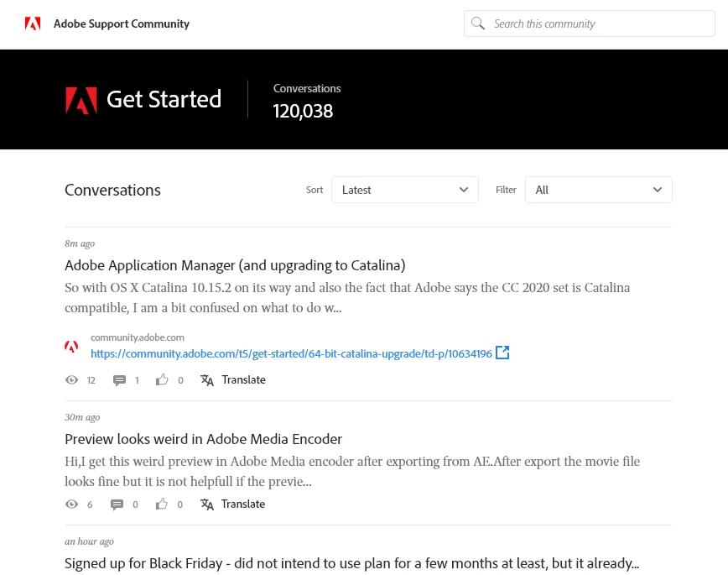Like the Catalina post with thumbs up
Screen dimensions: 728x575
(162, 379)
